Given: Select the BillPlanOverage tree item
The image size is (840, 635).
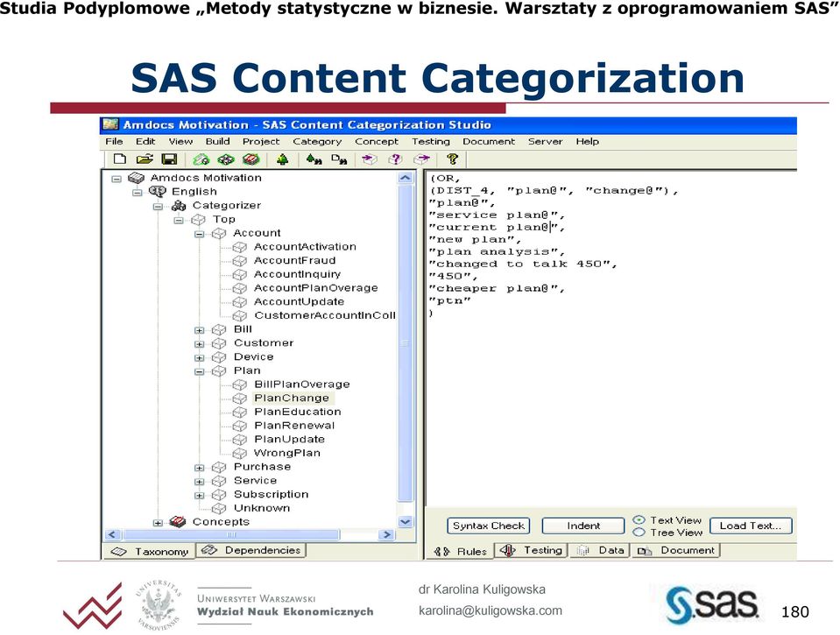Looking at the screenshot, I should point(301,385).
